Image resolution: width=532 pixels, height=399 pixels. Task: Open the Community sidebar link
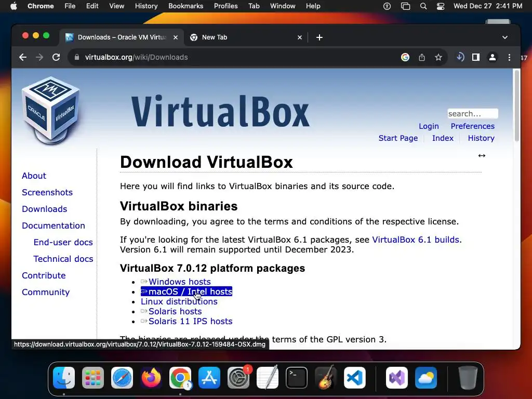click(x=46, y=292)
